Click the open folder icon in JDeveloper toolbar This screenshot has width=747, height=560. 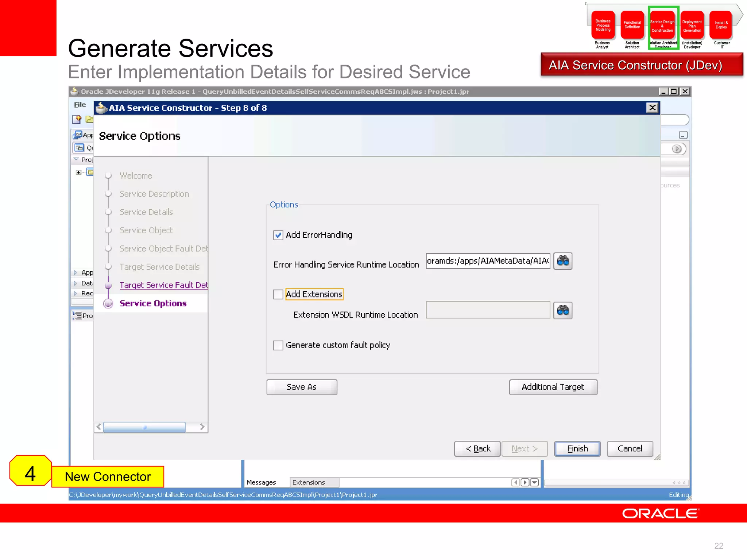(x=89, y=119)
